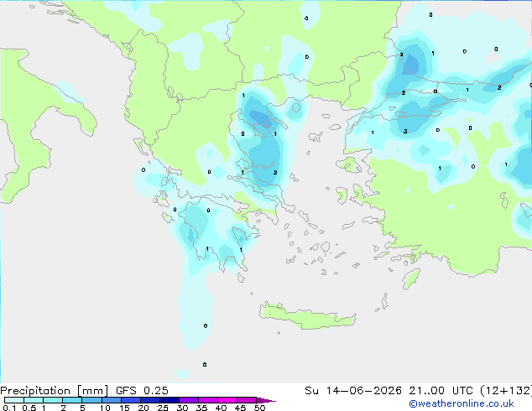532x411 pixels.
Task: Click the legend scale value "35"
Action: pyautogui.click(x=201, y=408)
